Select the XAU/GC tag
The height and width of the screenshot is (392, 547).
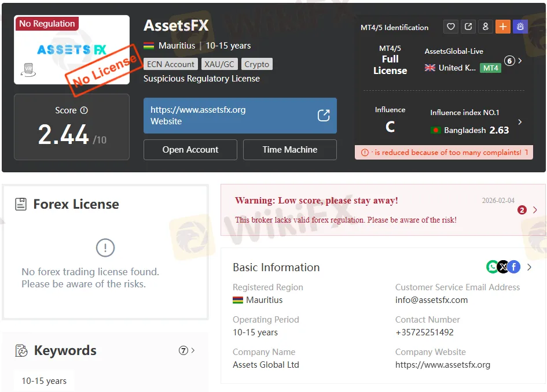(x=219, y=64)
